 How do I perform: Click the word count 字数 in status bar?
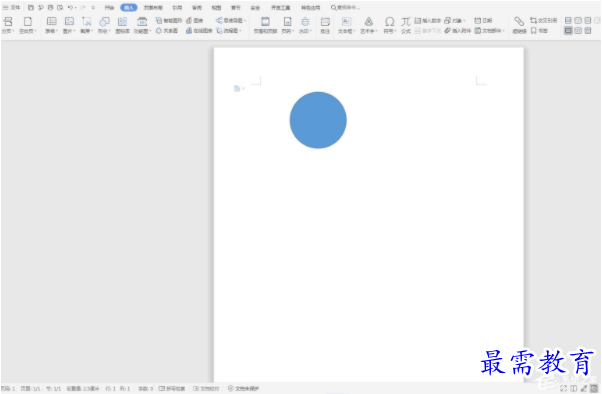click(x=146, y=389)
